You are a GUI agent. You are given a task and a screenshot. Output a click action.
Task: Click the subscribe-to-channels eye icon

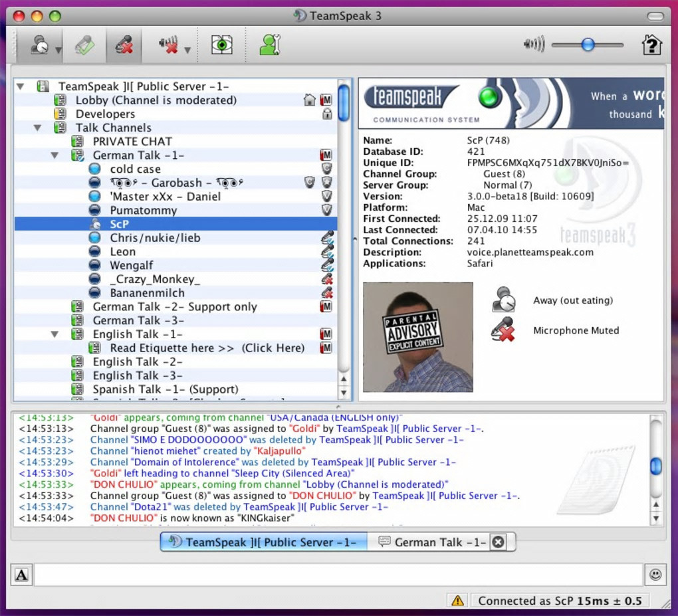pos(221,45)
